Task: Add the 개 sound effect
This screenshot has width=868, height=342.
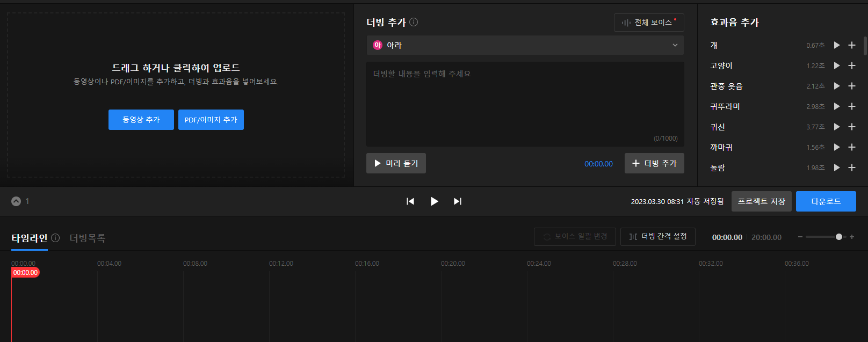Action: point(852,45)
